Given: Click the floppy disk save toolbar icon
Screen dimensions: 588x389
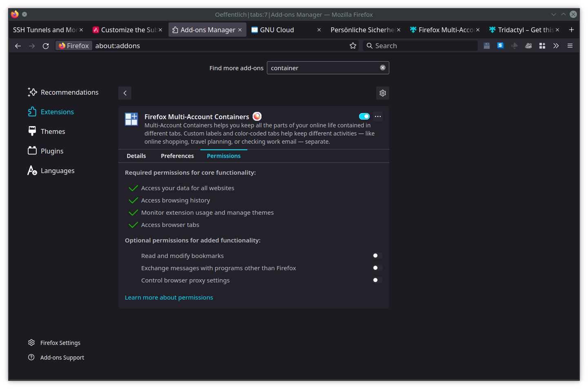Looking at the screenshot, I should tap(486, 45).
